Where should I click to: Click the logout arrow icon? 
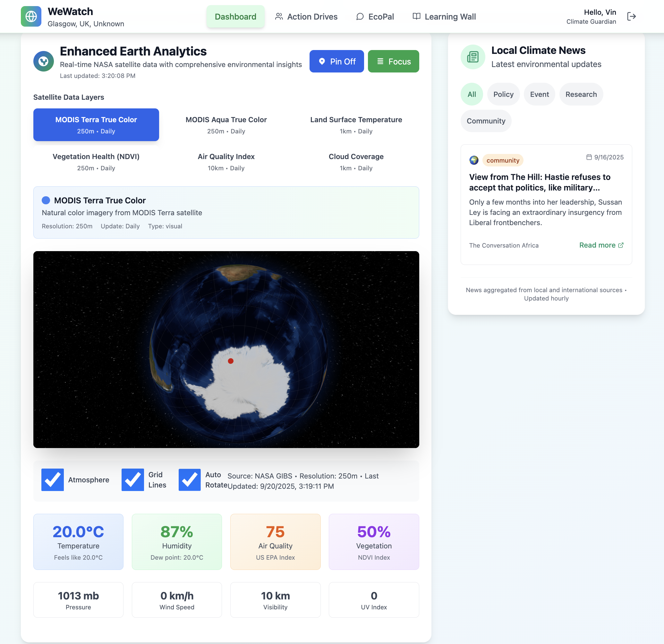(632, 16)
